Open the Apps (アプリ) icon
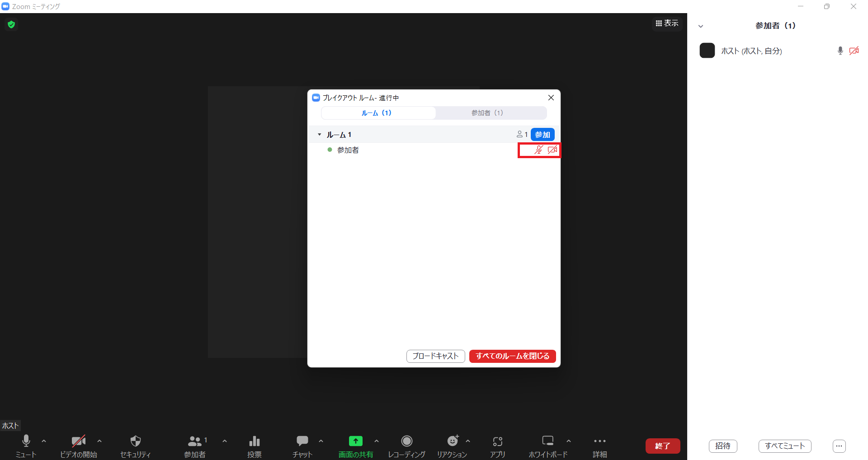The image size is (868, 460). click(498, 441)
